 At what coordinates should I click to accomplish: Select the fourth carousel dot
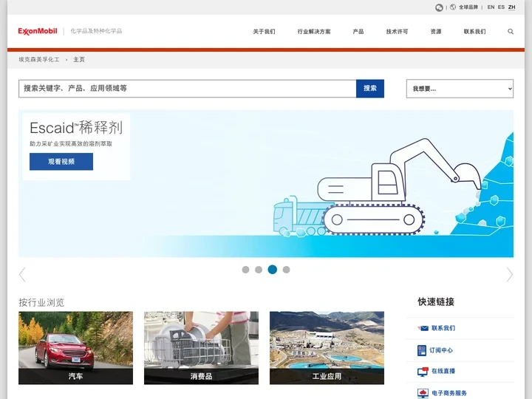(287, 270)
